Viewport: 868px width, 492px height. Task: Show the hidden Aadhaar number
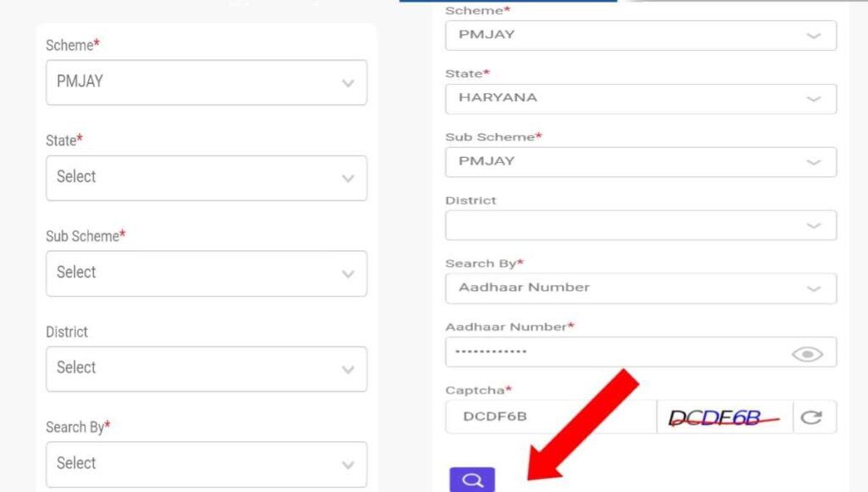[x=807, y=355]
